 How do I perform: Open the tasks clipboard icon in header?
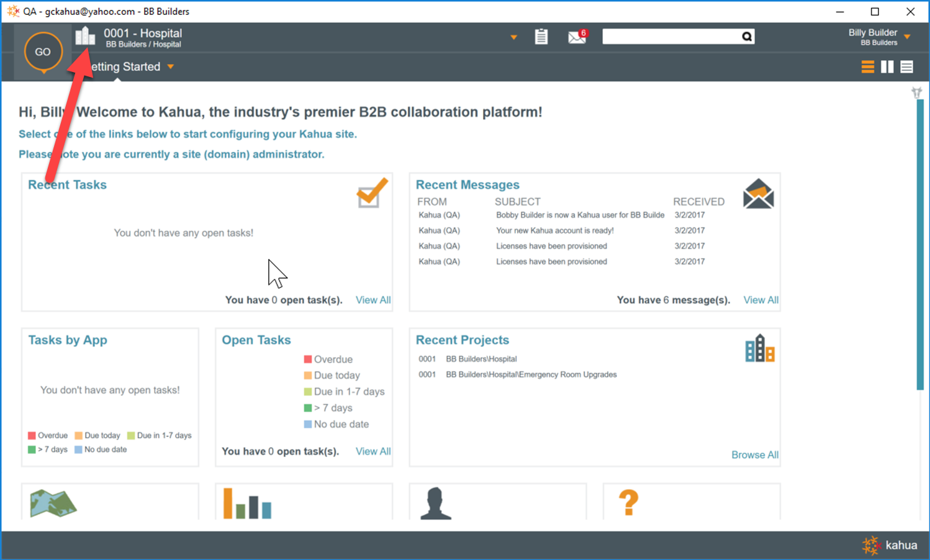[x=541, y=37]
